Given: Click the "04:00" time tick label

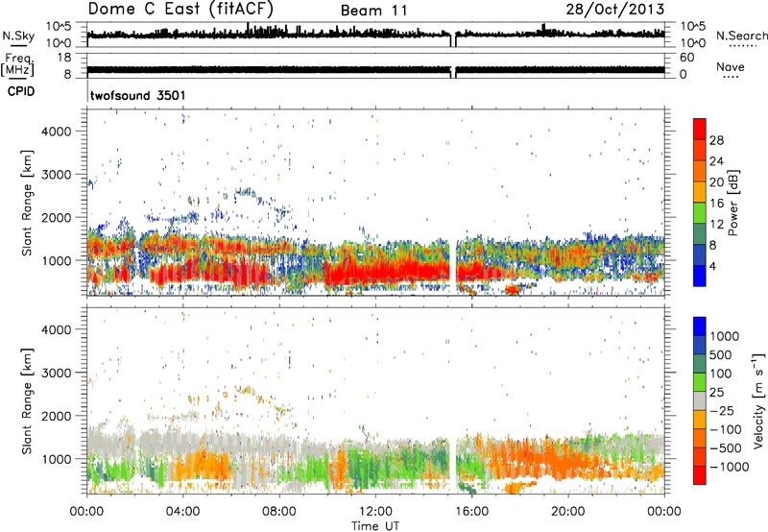Looking at the screenshot, I should [x=182, y=512].
